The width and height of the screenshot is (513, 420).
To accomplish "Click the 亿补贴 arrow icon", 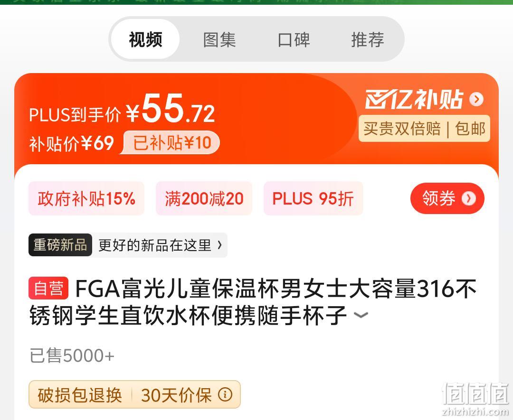I will [x=476, y=99].
